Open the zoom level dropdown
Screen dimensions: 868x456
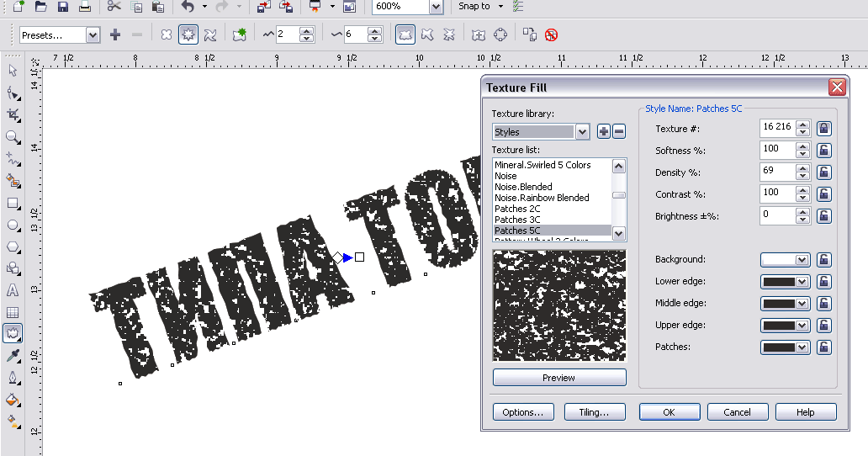click(x=436, y=7)
